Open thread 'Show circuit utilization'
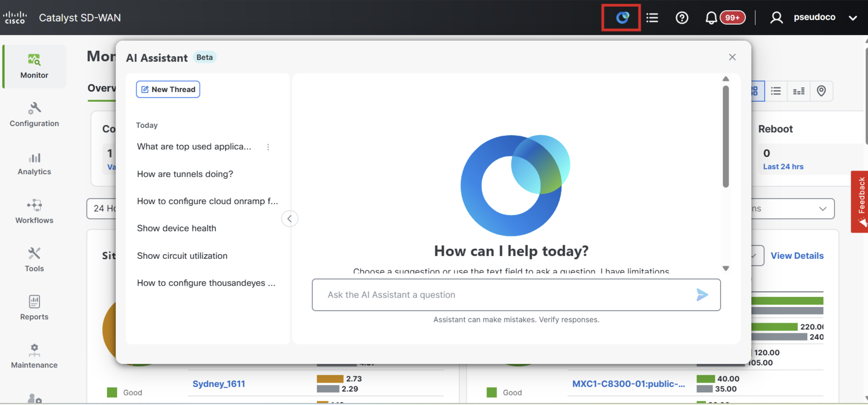This screenshot has height=405, width=868. (x=182, y=256)
